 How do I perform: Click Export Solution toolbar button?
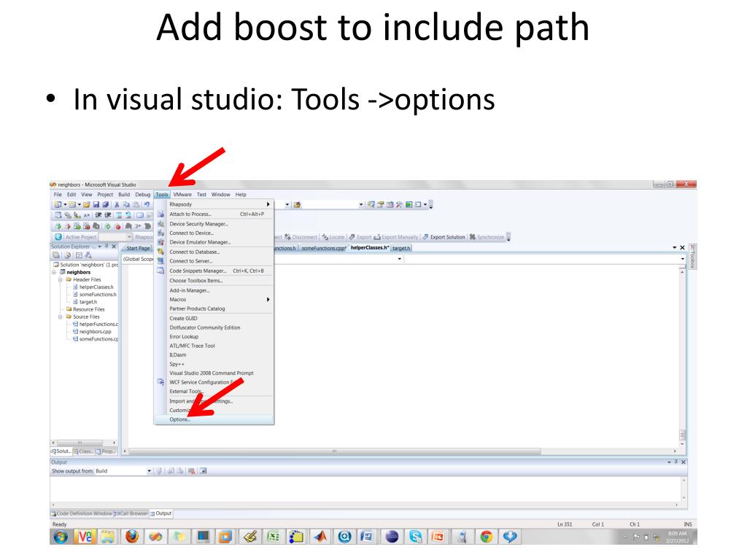coord(444,237)
